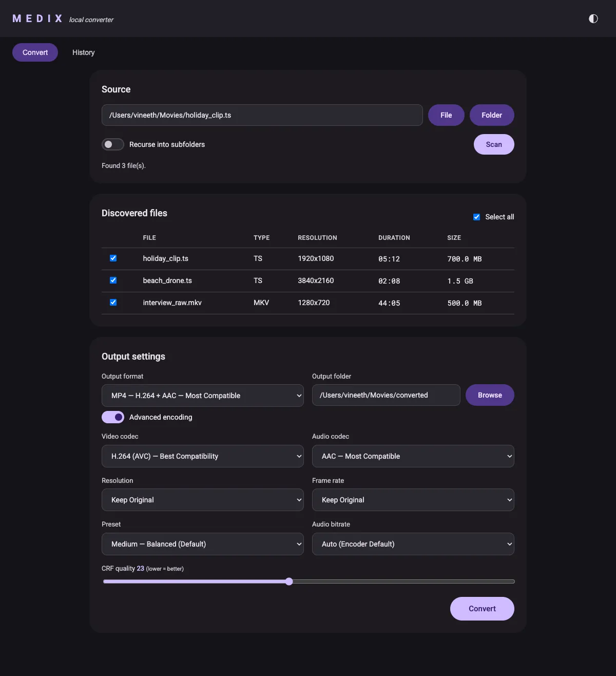Click the FILE column header
The height and width of the screenshot is (676, 616).
149,238
